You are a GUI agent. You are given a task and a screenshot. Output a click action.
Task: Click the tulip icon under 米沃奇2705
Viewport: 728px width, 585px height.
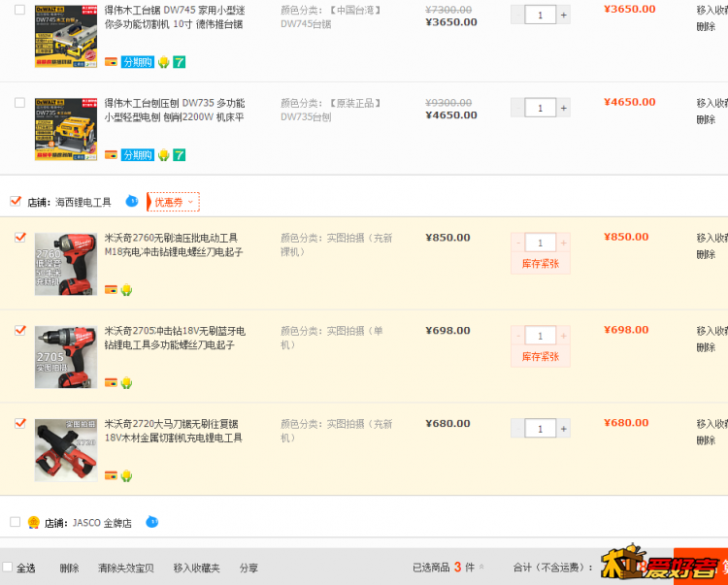[126, 383]
